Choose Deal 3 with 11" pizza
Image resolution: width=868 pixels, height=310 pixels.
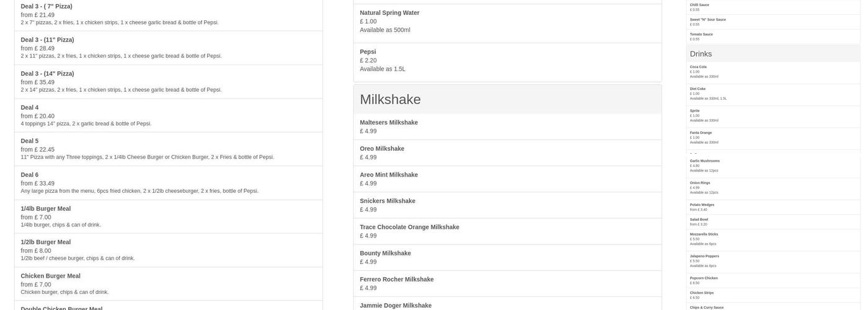(x=168, y=48)
